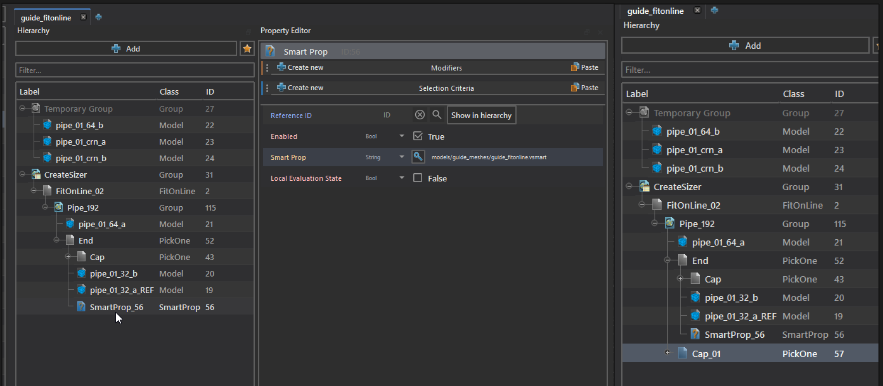Click Paste in the Modifiers bar
Image resolution: width=883 pixels, height=386 pixels.
(585, 68)
